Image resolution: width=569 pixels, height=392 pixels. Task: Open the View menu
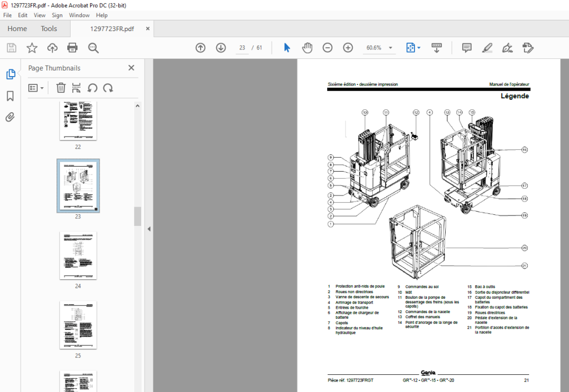point(39,15)
